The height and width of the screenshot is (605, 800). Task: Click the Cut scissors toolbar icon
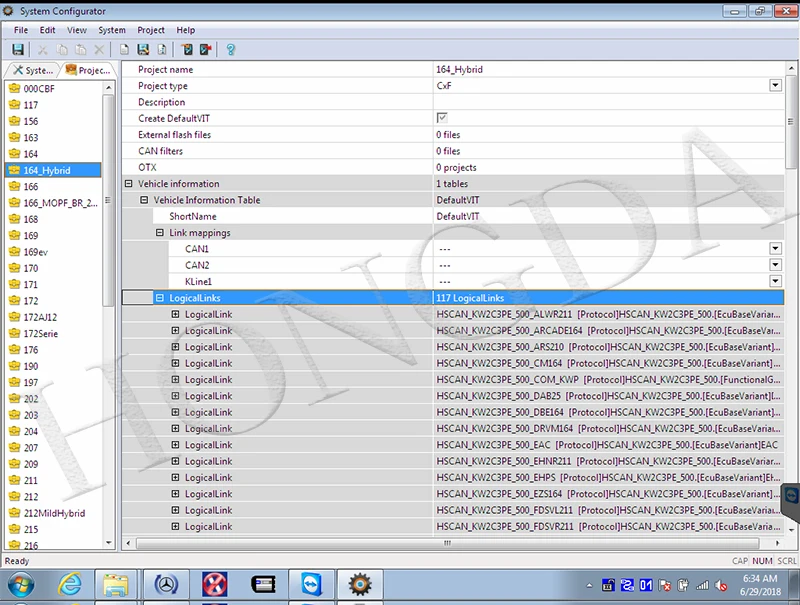(43, 49)
